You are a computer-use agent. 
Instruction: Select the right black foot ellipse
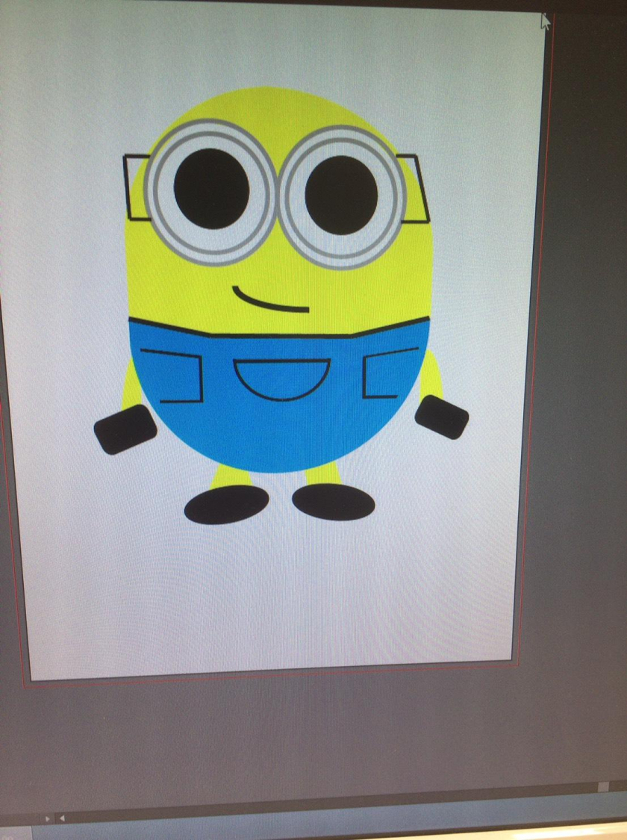(333, 502)
